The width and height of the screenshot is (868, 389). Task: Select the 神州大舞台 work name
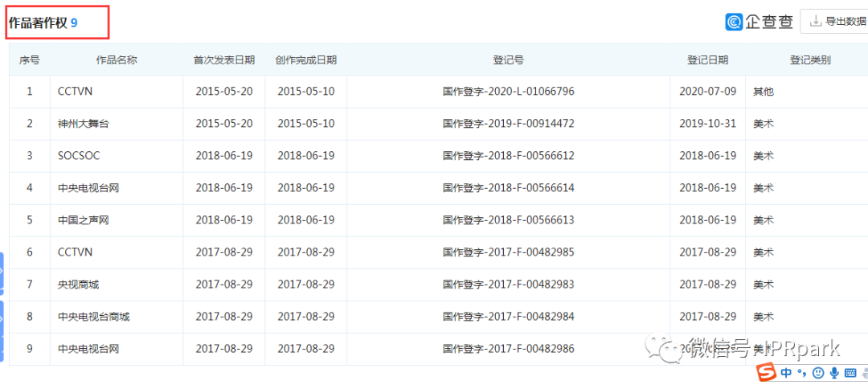pos(83,124)
